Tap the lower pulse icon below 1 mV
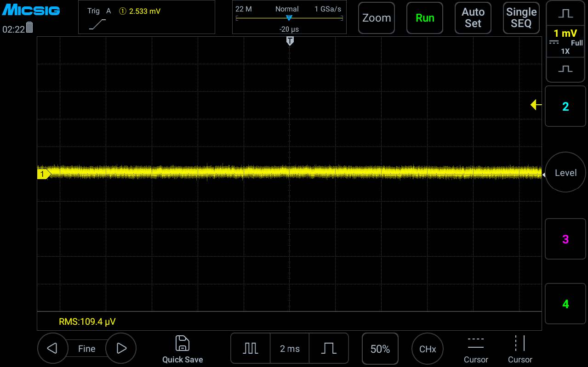588x367 pixels. point(565,69)
